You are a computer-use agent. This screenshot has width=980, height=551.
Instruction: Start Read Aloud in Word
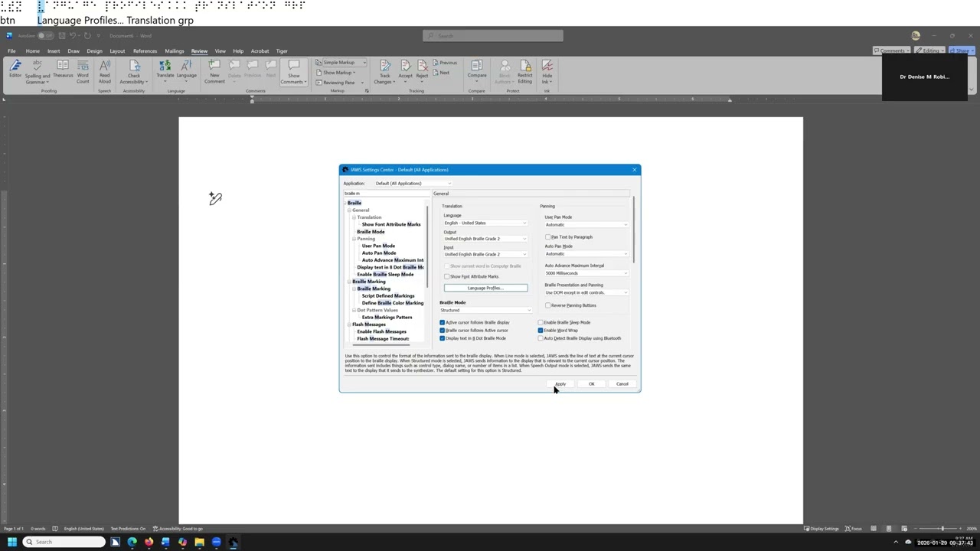(x=105, y=72)
